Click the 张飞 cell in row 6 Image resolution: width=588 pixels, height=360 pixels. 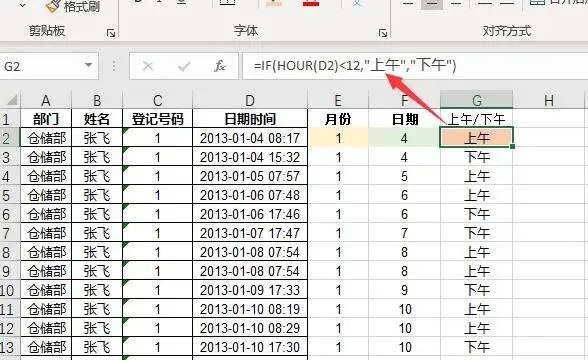tap(97, 214)
